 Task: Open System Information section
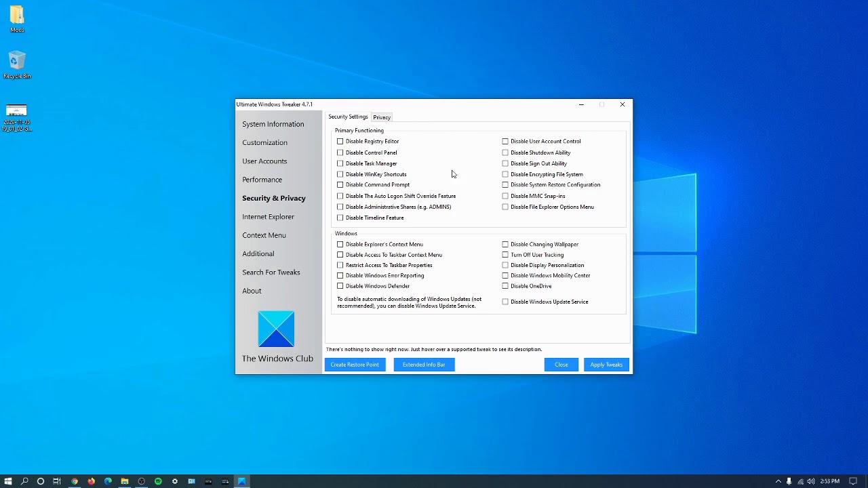pos(273,124)
